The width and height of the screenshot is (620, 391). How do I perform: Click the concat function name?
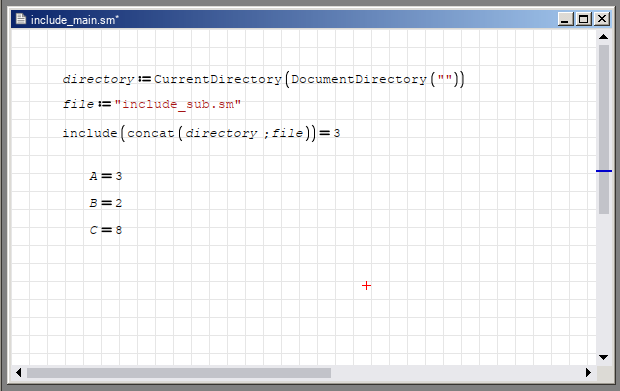point(151,133)
